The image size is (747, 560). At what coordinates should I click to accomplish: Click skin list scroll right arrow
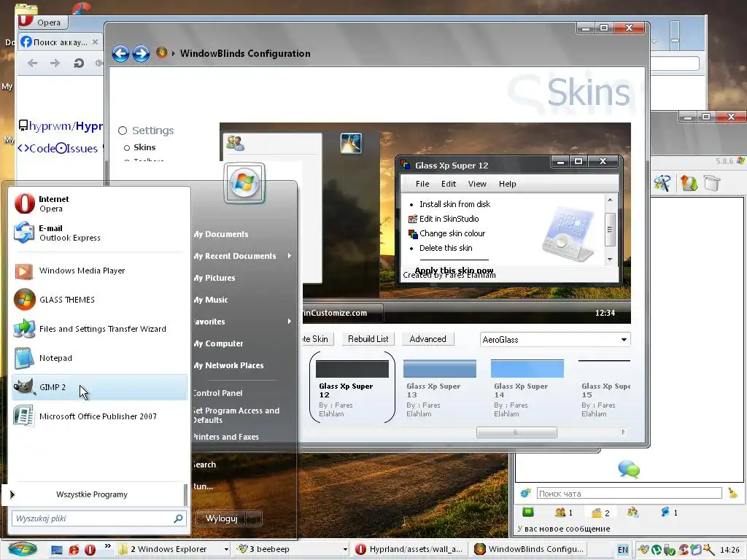point(623,432)
